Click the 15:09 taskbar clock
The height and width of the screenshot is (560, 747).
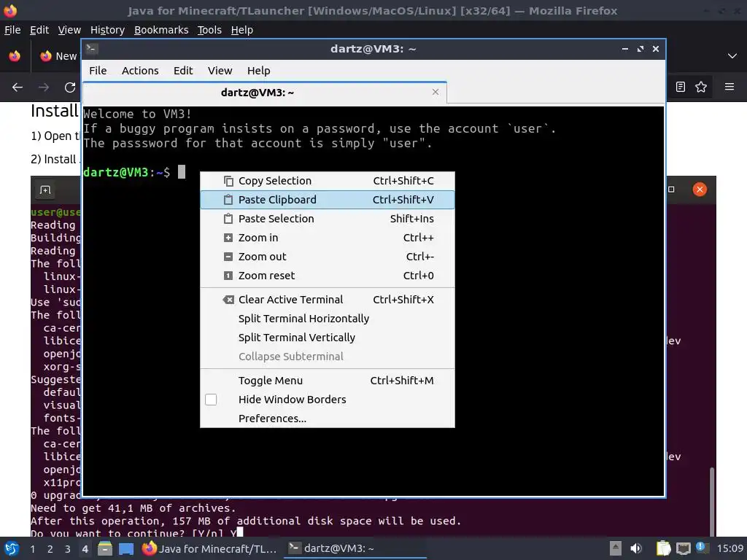pos(729,548)
